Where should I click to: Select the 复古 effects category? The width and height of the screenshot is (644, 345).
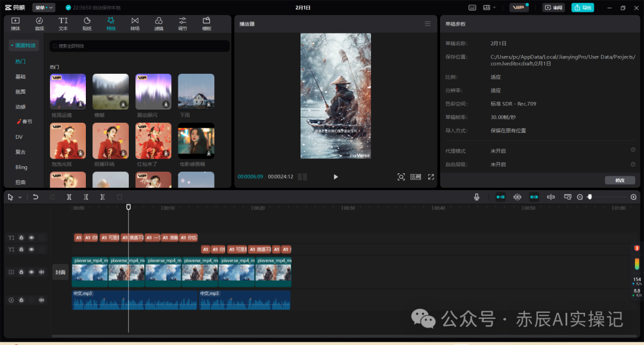click(20, 152)
